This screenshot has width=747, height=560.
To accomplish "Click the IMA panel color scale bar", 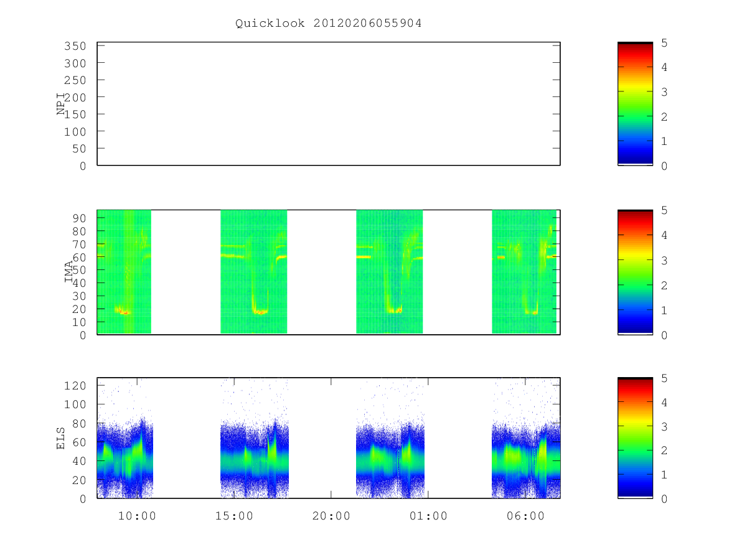I will click(x=635, y=272).
